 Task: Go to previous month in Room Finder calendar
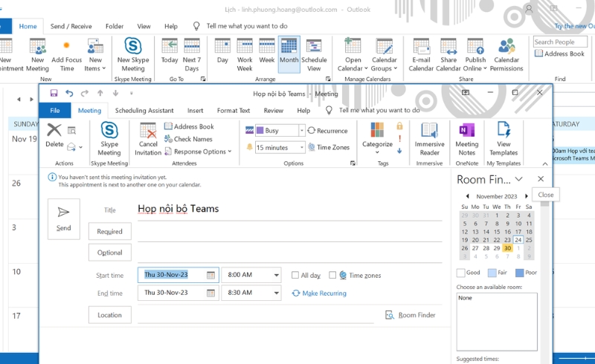click(x=468, y=196)
